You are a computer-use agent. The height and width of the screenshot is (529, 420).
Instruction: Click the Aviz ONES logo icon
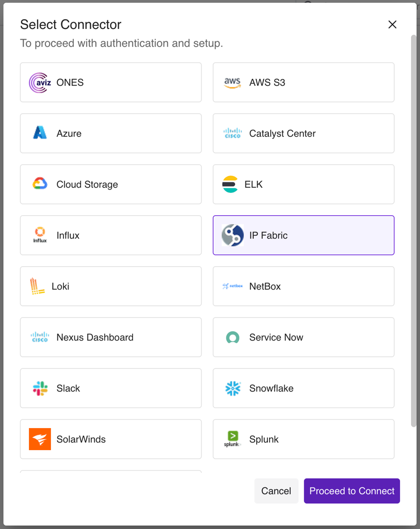40,83
